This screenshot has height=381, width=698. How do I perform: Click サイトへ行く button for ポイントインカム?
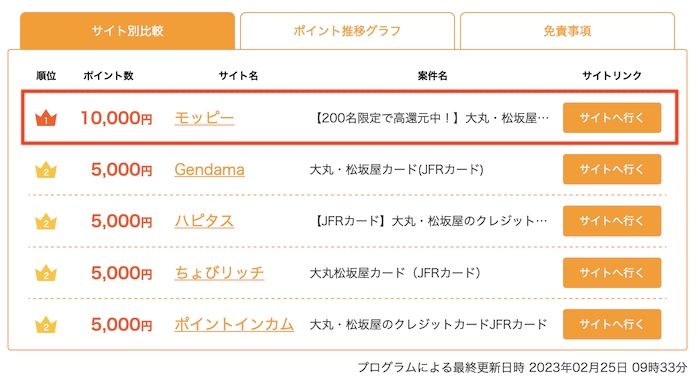tap(612, 324)
